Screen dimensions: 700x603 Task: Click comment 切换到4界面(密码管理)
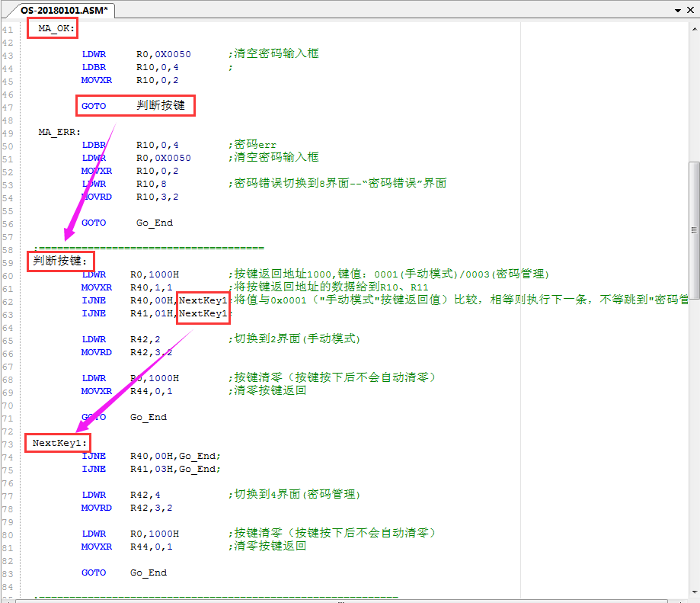pyautogui.click(x=294, y=494)
